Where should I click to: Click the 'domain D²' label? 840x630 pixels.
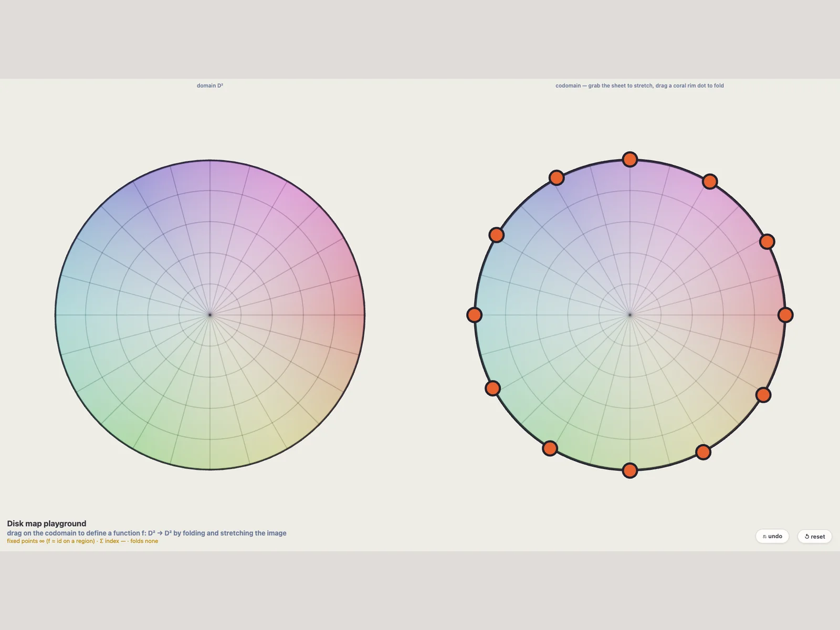coord(210,86)
